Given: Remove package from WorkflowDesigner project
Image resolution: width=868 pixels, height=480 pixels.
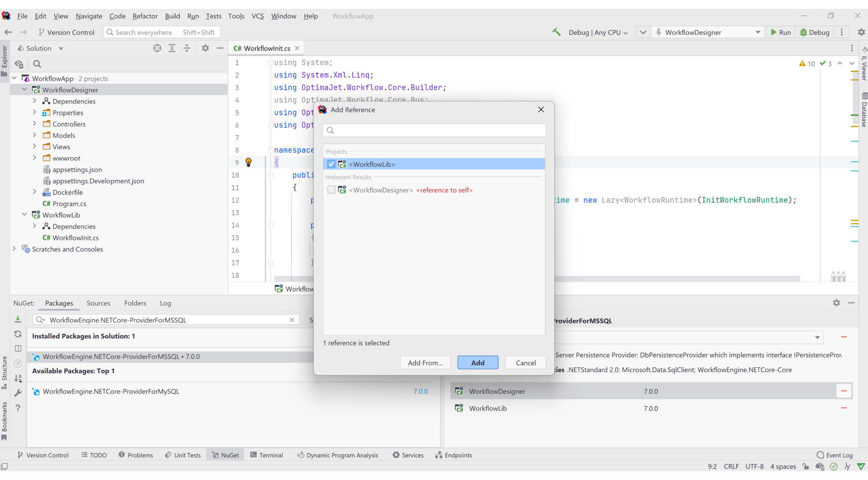Looking at the screenshot, I should pos(843,391).
